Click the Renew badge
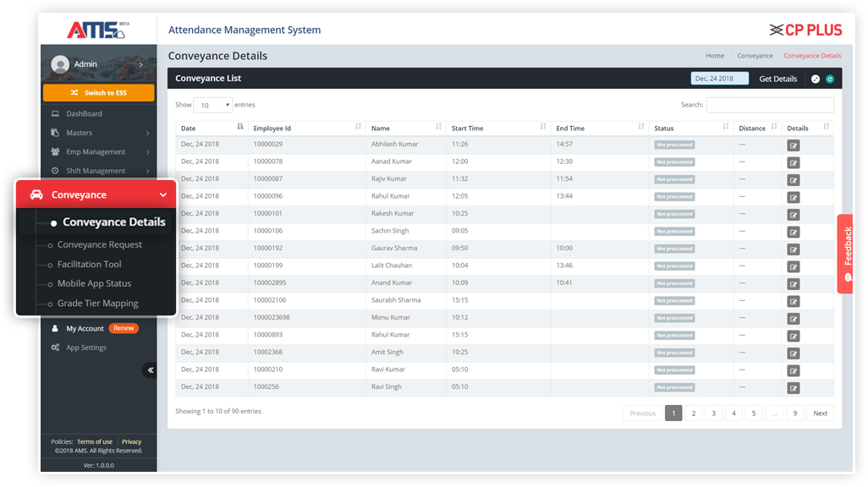868x487 pixels. 124,328
